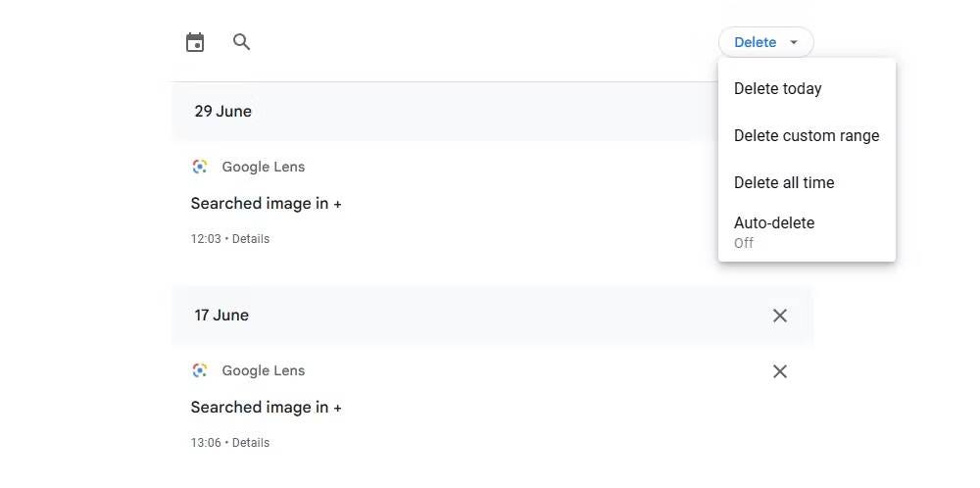Open Auto-delete settings showing Off
980x488 pixels.
[x=774, y=231]
